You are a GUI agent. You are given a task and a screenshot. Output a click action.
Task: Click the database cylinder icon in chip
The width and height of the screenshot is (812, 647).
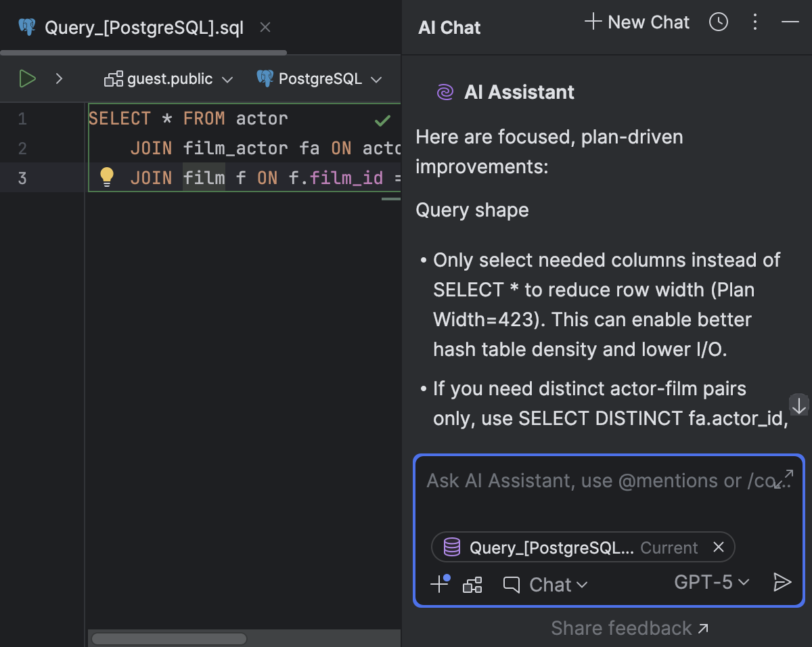(x=451, y=547)
